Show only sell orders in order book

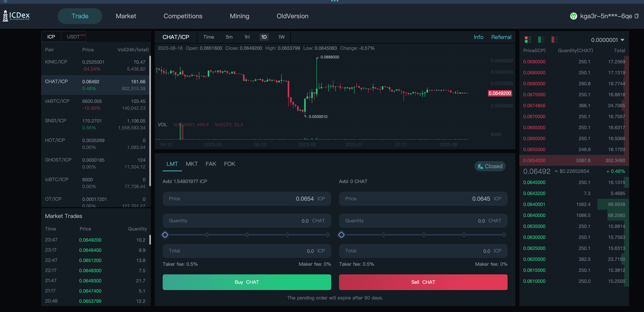coord(554,40)
